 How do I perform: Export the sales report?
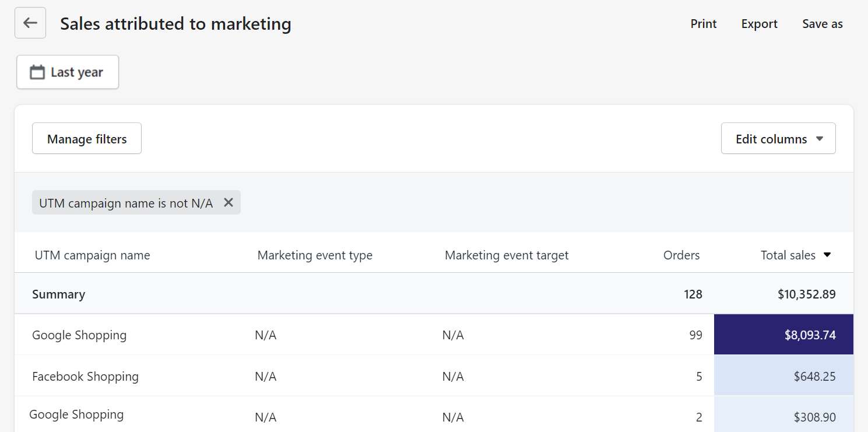tap(760, 24)
